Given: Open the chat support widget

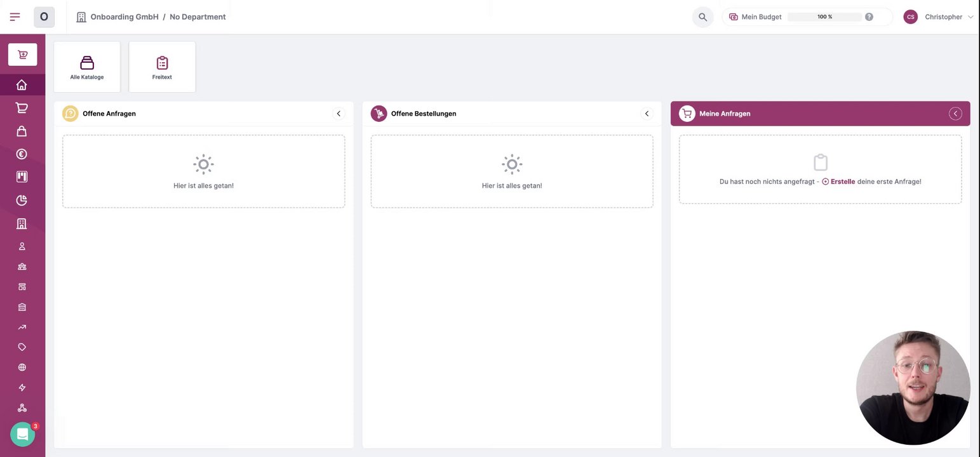Looking at the screenshot, I should coord(22,435).
